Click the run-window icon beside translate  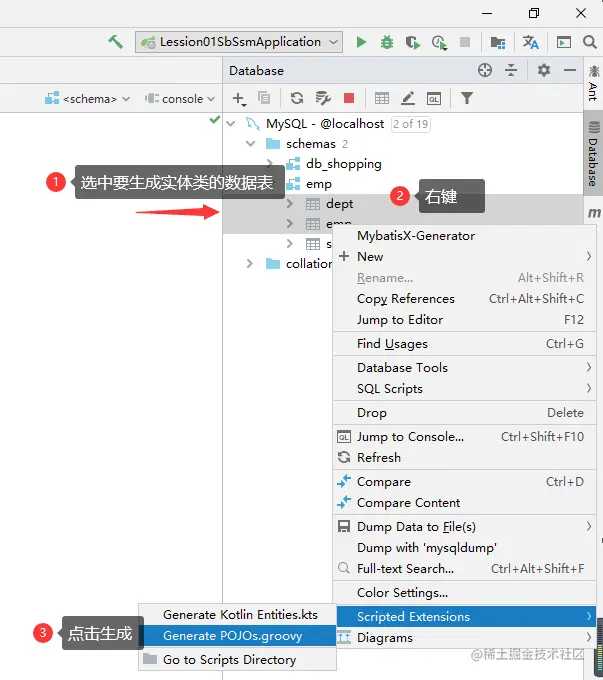[x=564, y=42]
